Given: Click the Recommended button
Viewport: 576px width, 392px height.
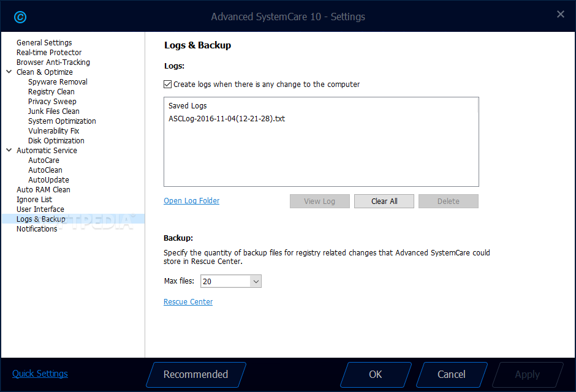Looking at the screenshot, I should (196, 375).
